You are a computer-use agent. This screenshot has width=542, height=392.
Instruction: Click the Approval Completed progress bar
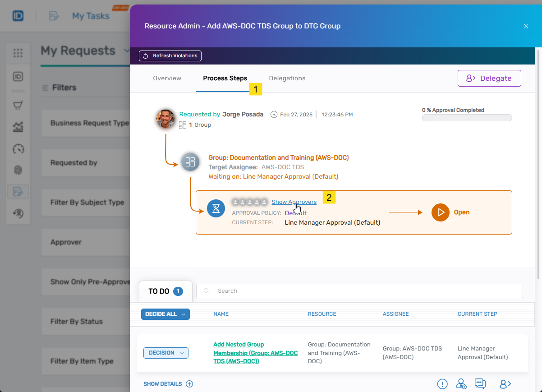467,117
